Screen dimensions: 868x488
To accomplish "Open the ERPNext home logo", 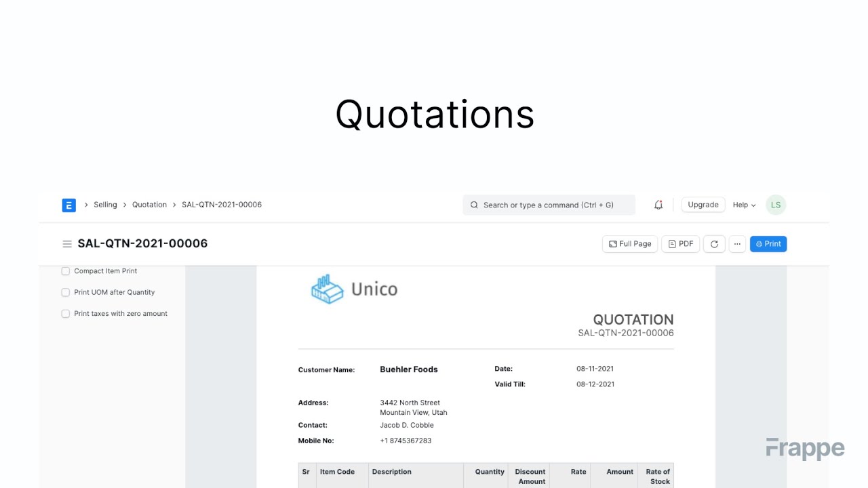I will (69, 205).
